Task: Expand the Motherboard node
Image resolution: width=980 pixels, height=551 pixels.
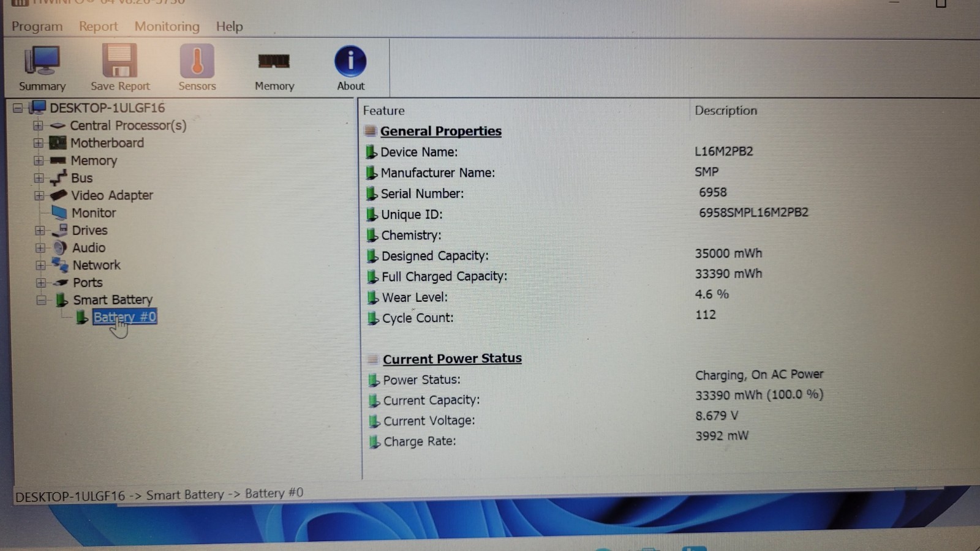Action: point(38,143)
